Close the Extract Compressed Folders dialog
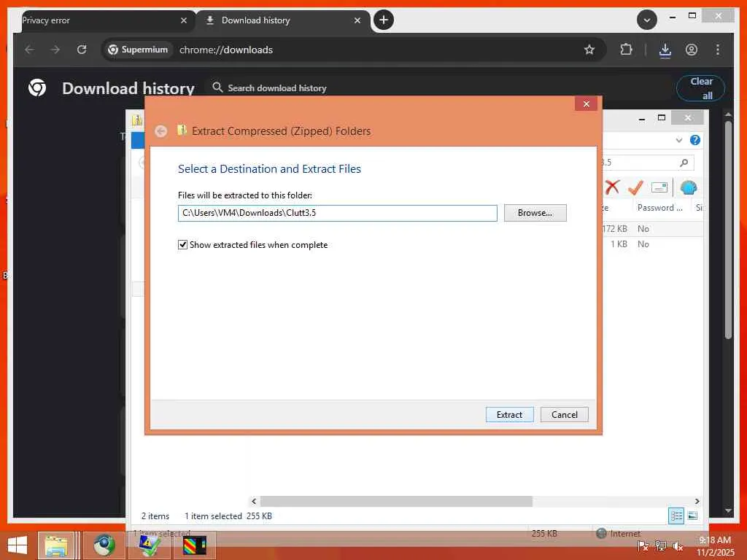Image resolution: width=747 pixels, height=560 pixels. tap(586, 104)
